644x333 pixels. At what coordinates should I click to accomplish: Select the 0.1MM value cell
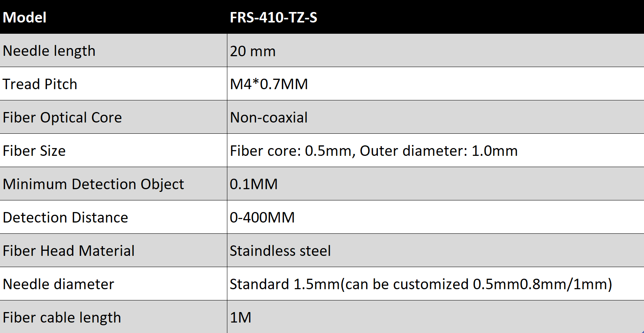[x=435, y=184]
